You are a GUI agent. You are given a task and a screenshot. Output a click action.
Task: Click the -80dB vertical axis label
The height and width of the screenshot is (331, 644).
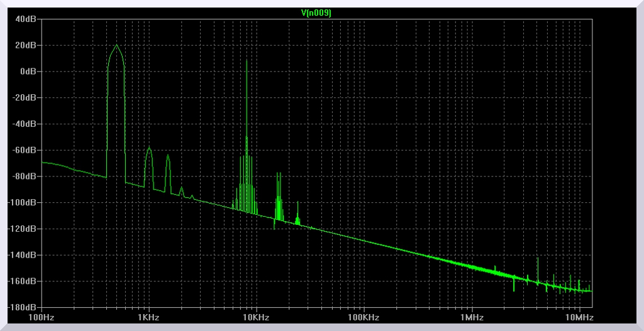[26, 176]
